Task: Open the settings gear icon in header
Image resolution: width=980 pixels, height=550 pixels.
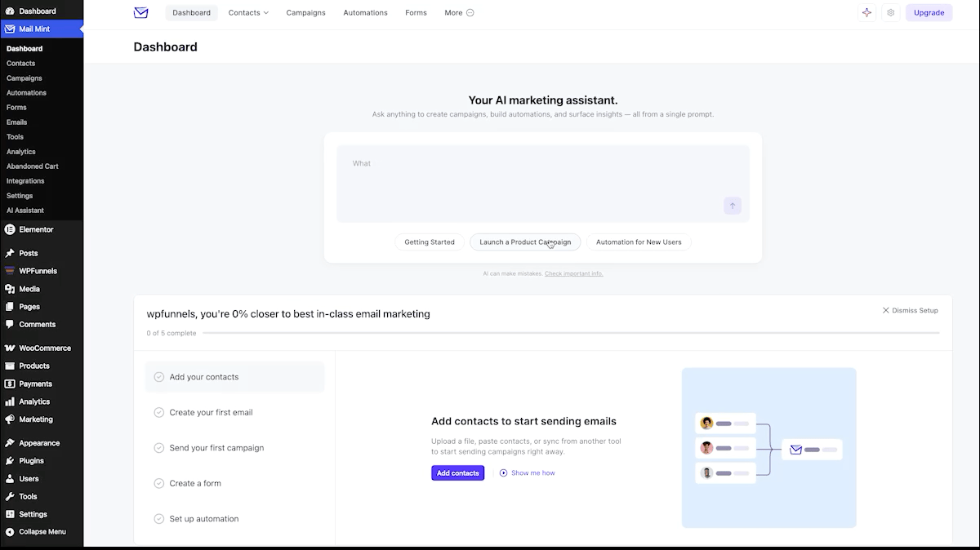Action: tap(890, 12)
